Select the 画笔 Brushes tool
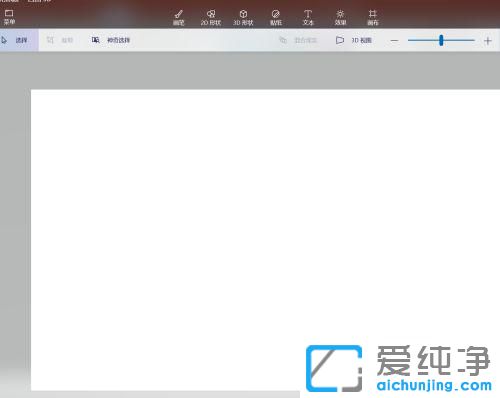The height and width of the screenshot is (398, 500). pos(179,18)
